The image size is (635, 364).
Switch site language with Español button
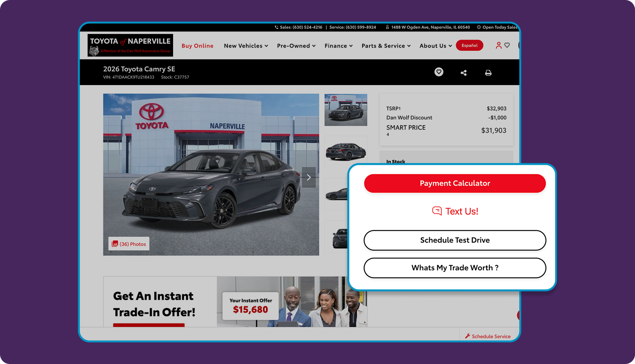(469, 45)
